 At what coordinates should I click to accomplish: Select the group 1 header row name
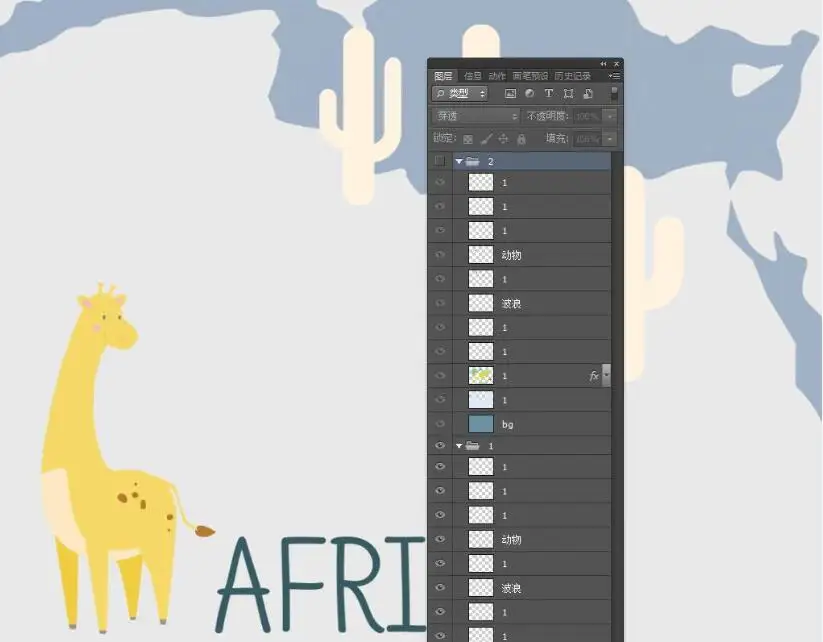click(x=491, y=446)
